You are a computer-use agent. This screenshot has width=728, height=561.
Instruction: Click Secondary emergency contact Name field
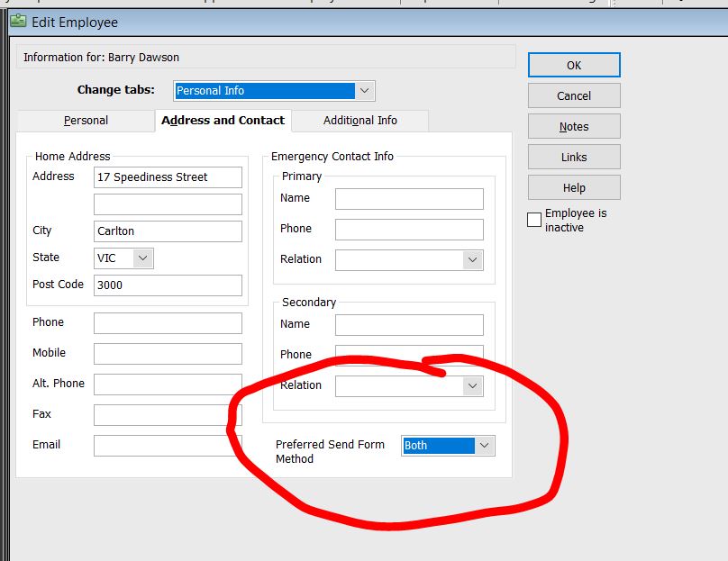(x=409, y=325)
